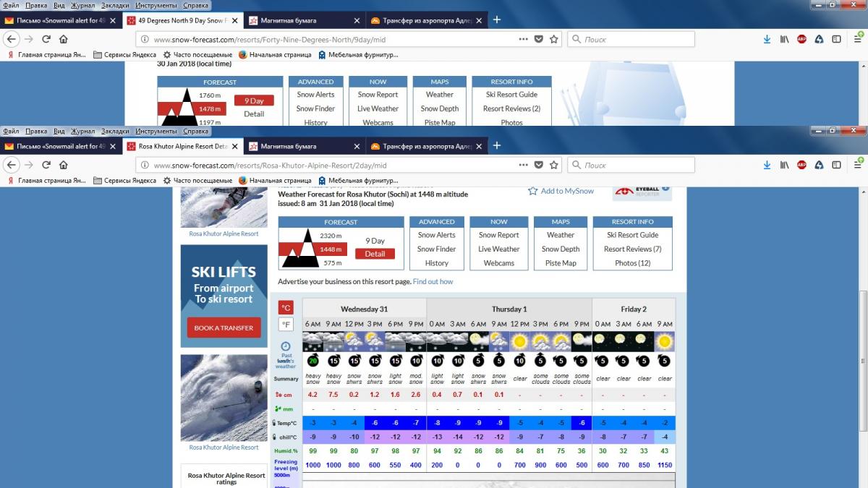The image size is (868, 488).
Task: Click the Wednesday 6 AM heavy snow icon
Action: click(x=312, y=341)
